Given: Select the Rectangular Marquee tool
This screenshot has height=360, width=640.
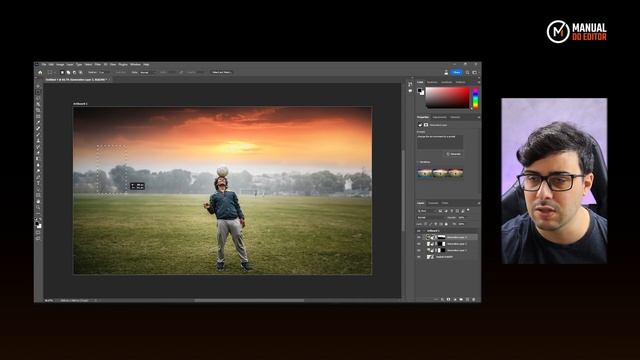Looking at the screenshot, I should click(x=38, y=92).
